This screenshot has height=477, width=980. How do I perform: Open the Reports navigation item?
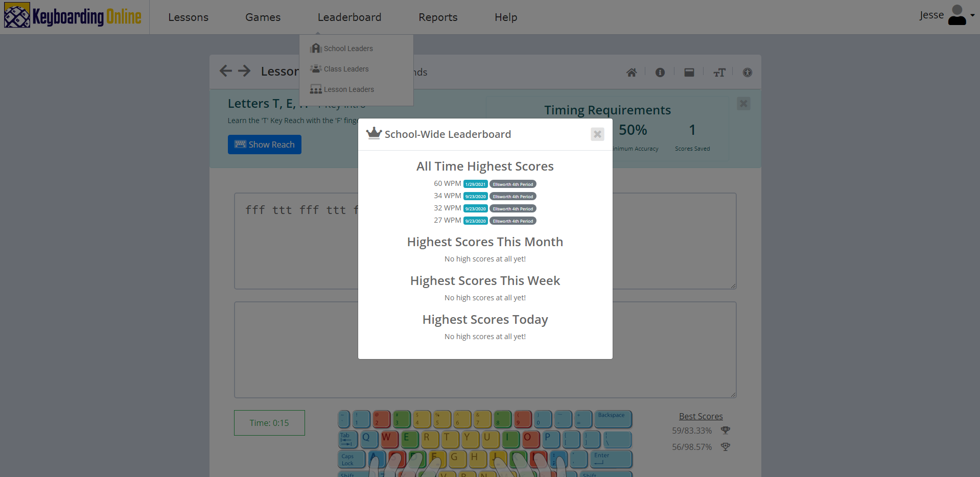click(437, 17)
